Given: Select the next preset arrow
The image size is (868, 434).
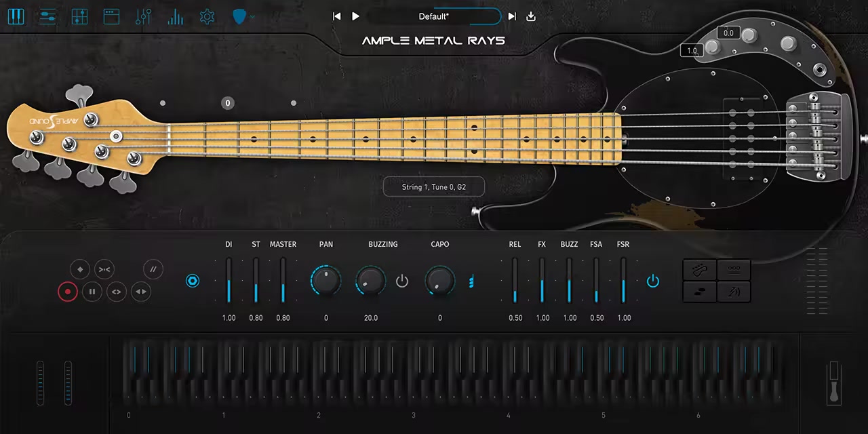Looking at the screenshot, I should (512, 16).
